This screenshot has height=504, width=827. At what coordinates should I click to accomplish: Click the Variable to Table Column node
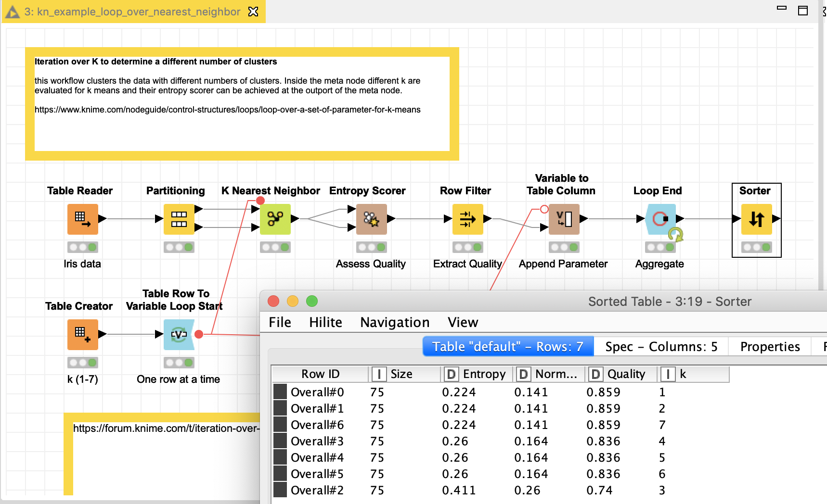pyautogui.click(x=564, y=219)
